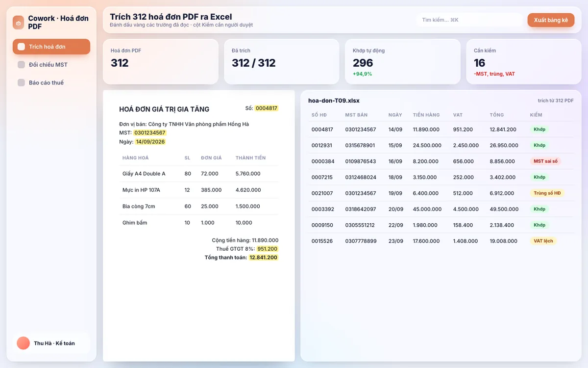Select the KIỂM column header
The height and width of the screenshot is (368, 588).
point(536,115)
